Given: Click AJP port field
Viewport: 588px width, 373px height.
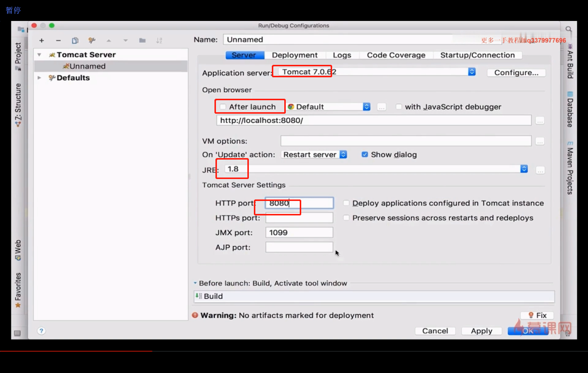Looking at the screenshot, I should (299, 247).
